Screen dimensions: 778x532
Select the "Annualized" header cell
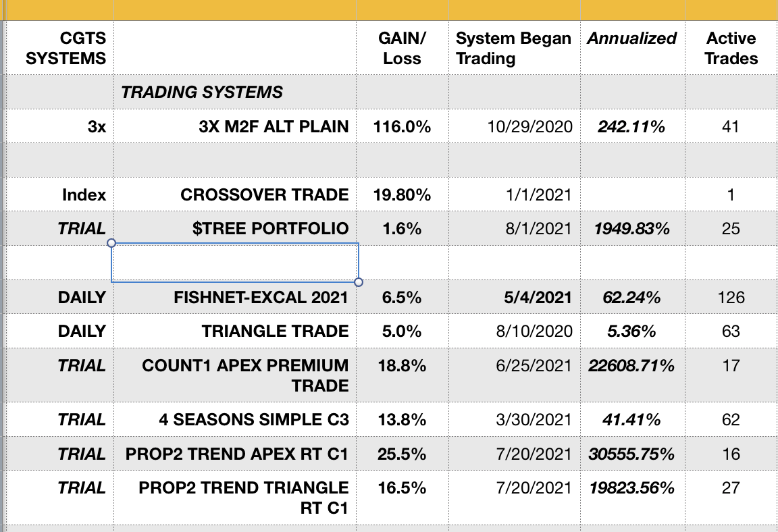coord(631,39)
